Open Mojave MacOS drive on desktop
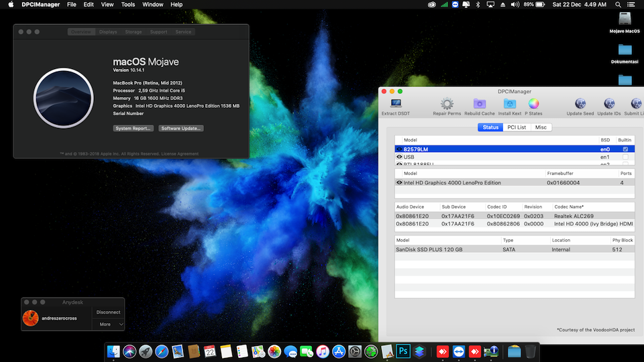The width and height of the screenshot is (644, 362). pyautogui.click(x=625, y=19)
